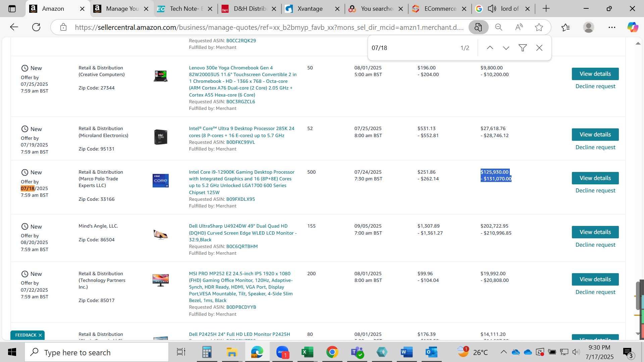Open Outlook from the taskbar
This screenshot has height=362, width=644.
point(432,352)
